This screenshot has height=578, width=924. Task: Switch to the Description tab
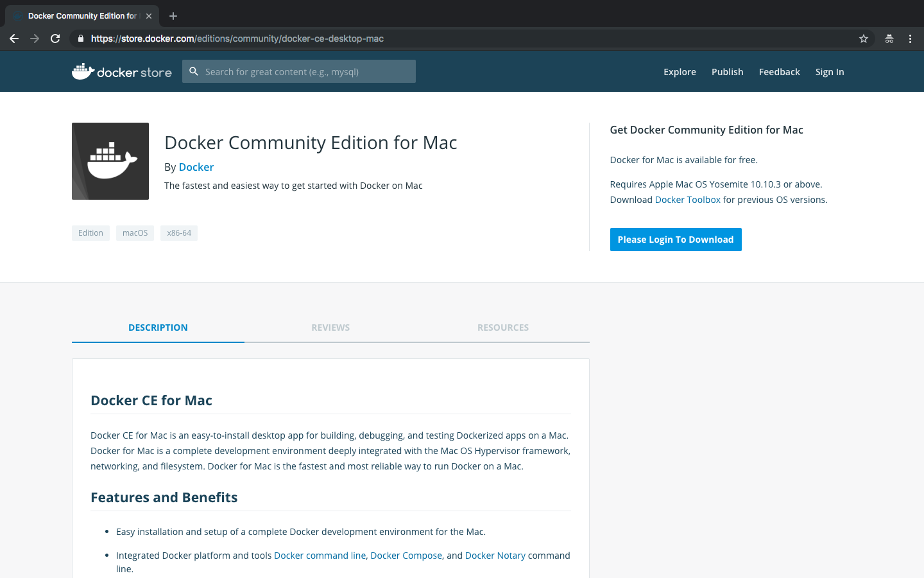pos(158,328)
